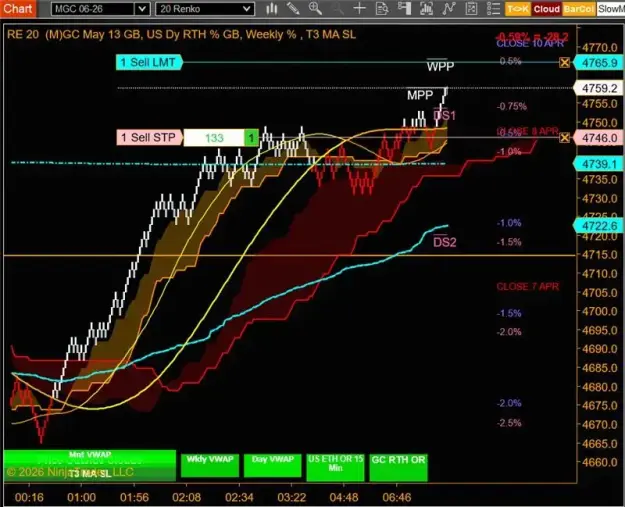Open the MGC 06-26 instrument dropdown arrow
Viewport: 625px width, 507px height.
pos(142,9)
